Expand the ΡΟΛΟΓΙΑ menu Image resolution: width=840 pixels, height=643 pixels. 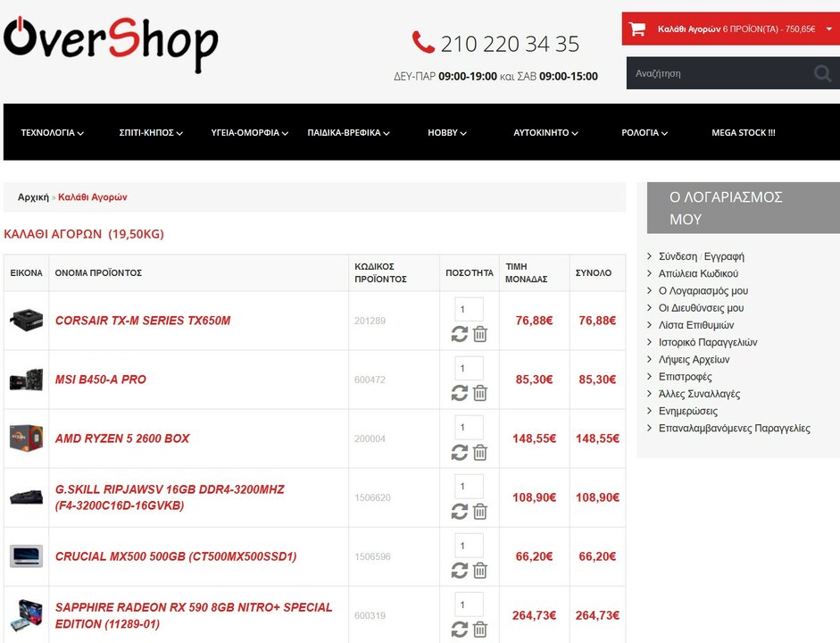pos(645,132)
